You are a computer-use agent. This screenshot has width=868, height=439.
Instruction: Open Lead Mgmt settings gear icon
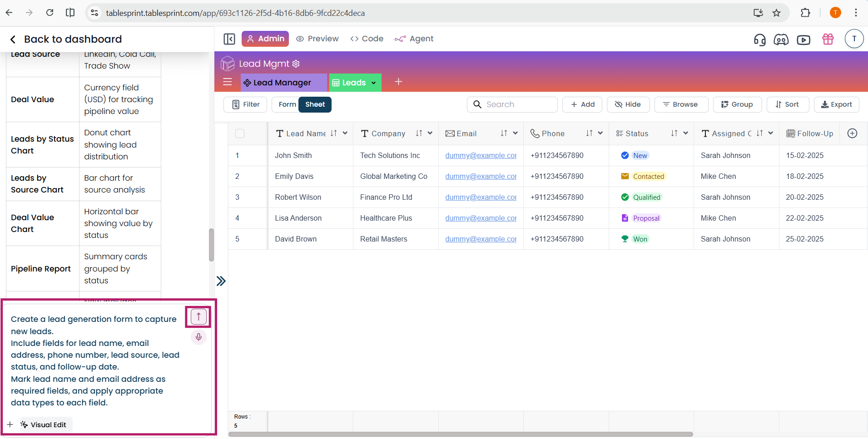pos(296,64)
